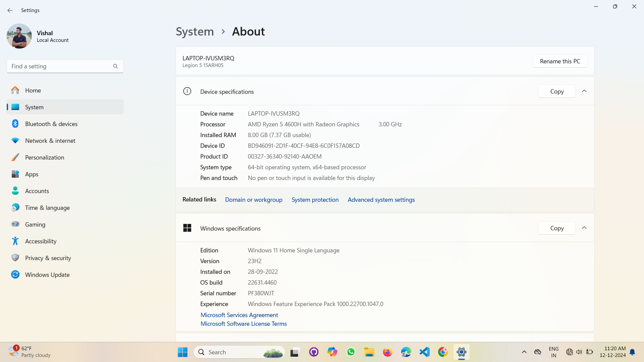Click the Device specifications info icon
Viewport: 644px width, 362px height.
tap(187, 91)
